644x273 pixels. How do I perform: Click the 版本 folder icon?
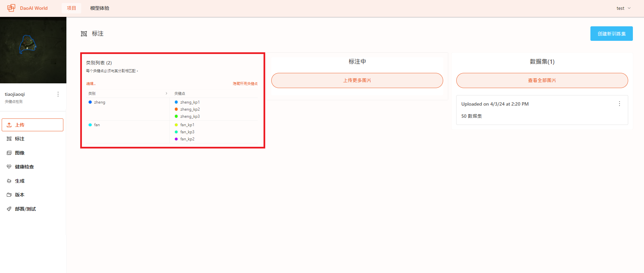coord(9,195)
